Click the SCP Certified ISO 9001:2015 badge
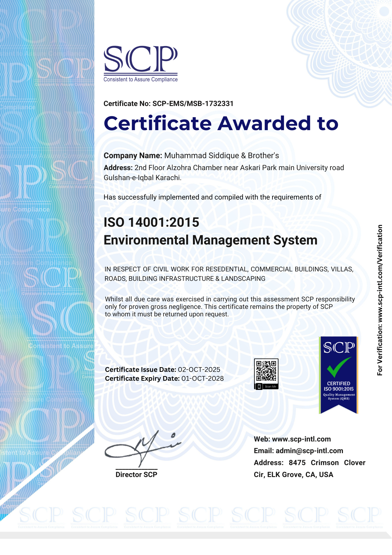This screenshot has height=555, width=392. [x=338, y=375]
